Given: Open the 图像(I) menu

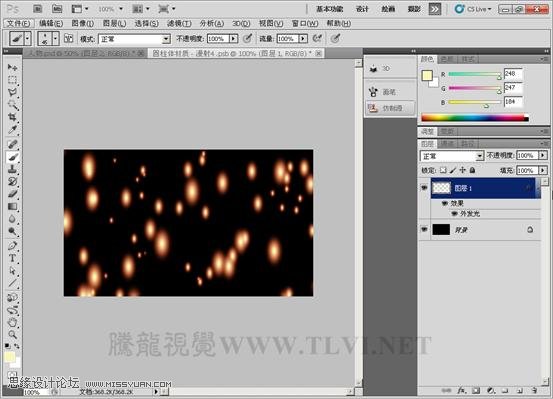Looking at the screenshot, I should point(83,23).
